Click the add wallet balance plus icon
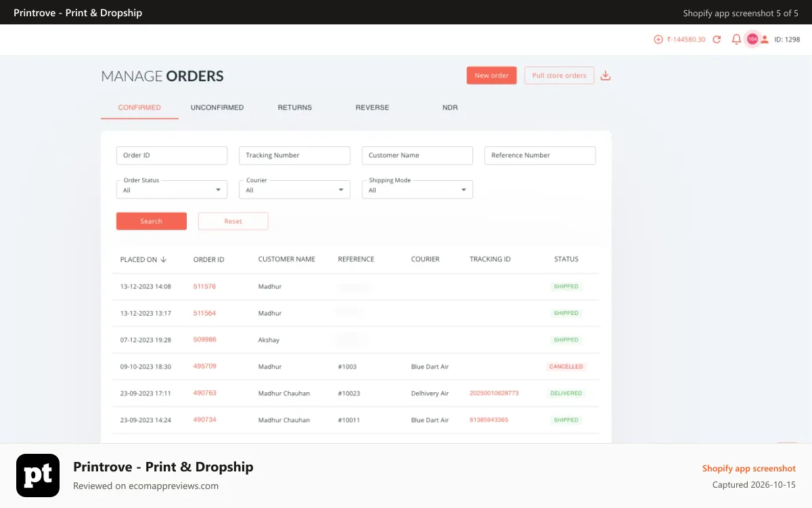Screen dimensions: 812x508 point(658,39)
